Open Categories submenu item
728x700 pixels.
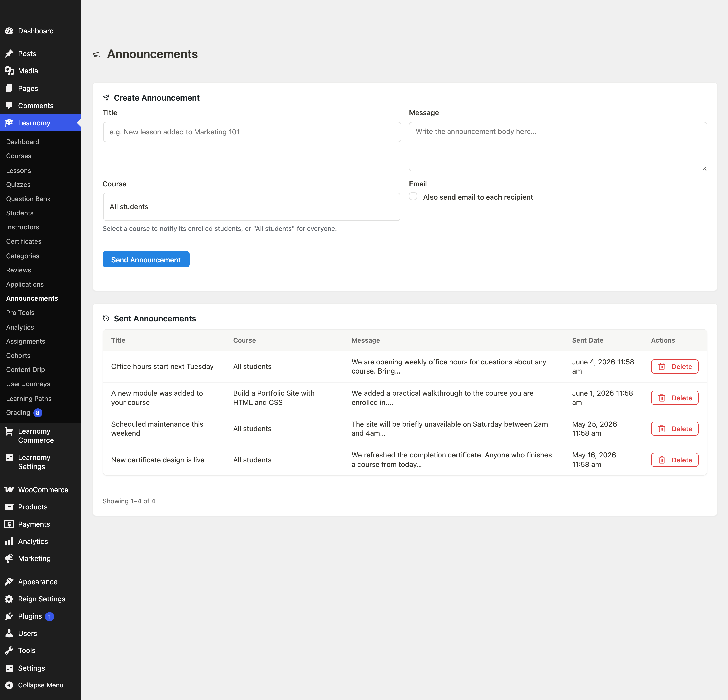pos(23,256)
